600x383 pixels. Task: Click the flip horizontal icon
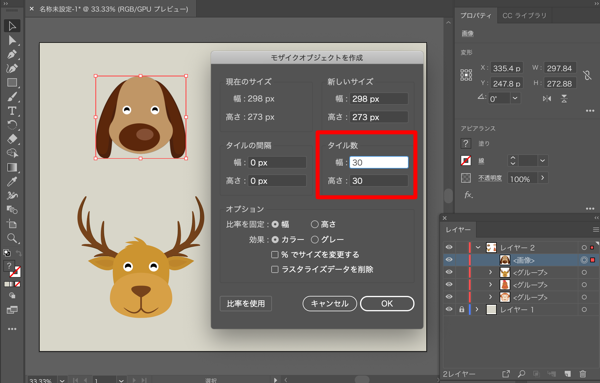547,99
